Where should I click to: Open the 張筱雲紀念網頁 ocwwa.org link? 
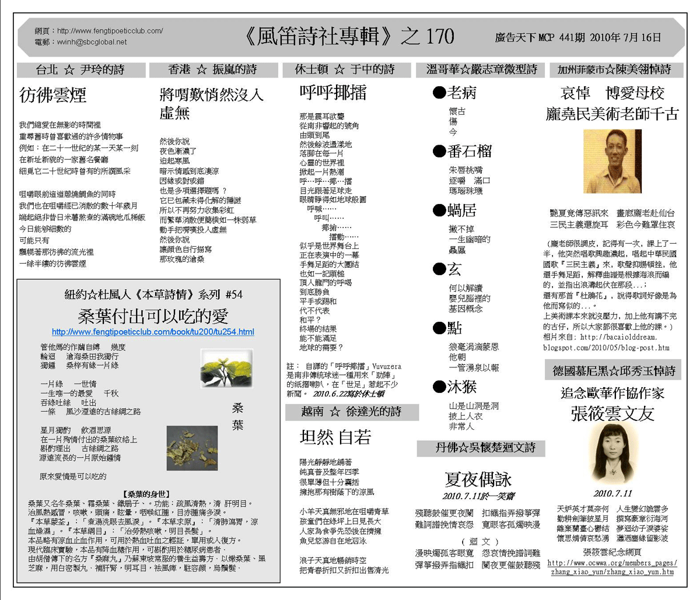point(612,567)
